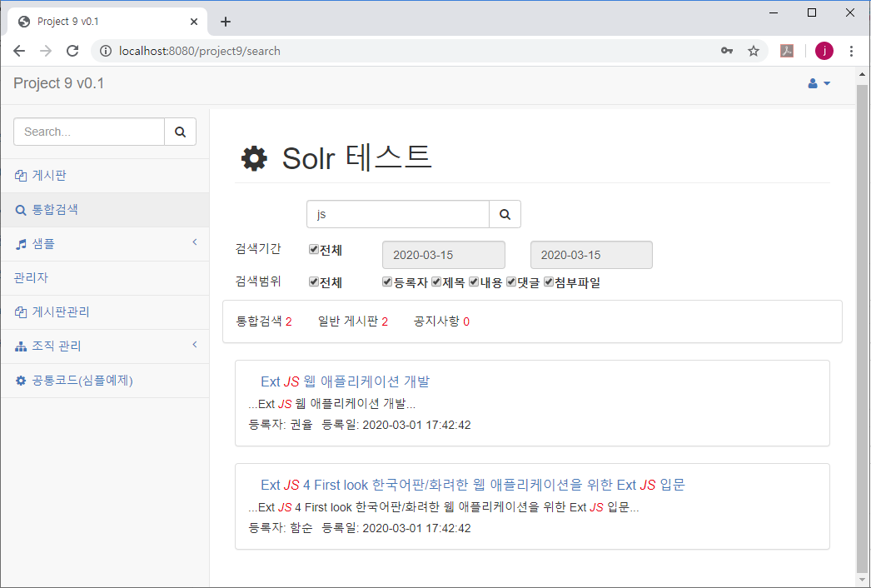Open result Ext JS 웹 애플리케이션 개발
This screenshot has width=871, height=588.
pos(345,381)
